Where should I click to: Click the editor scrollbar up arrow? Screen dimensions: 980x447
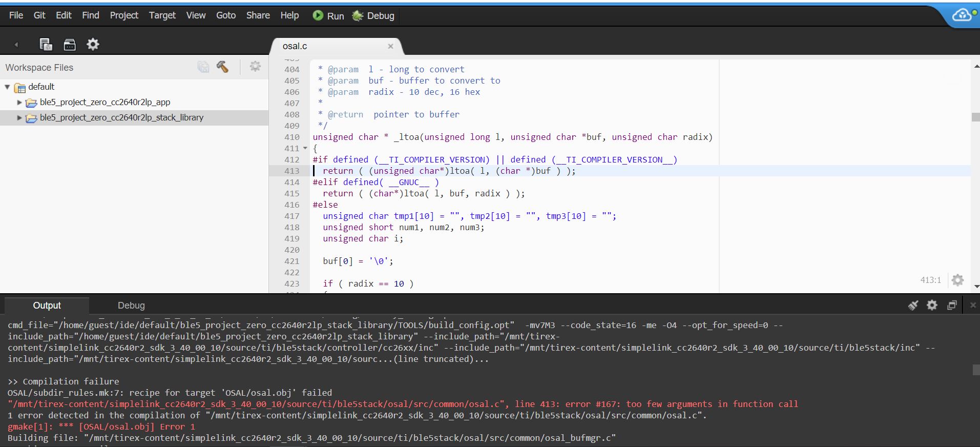click(x=976, y=66)
